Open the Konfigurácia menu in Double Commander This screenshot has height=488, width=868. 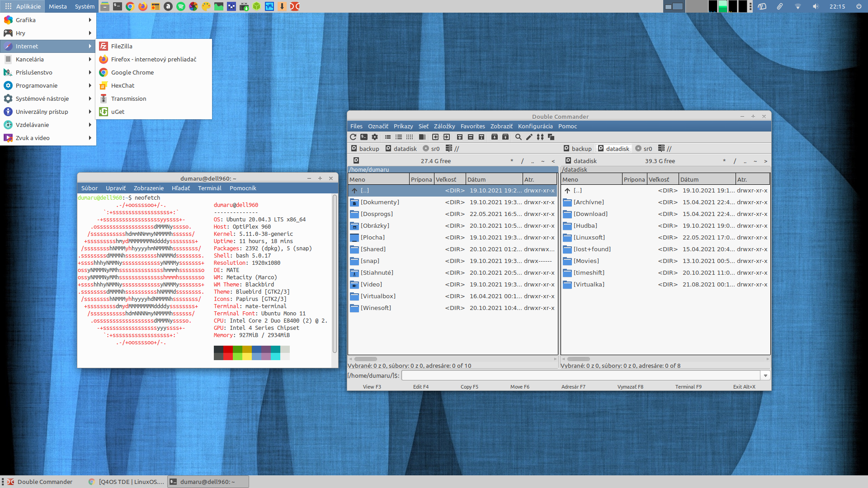535,126
